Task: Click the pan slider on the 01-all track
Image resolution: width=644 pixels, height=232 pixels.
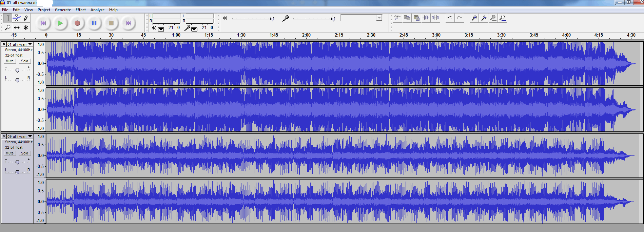Action: pos(17,80)
